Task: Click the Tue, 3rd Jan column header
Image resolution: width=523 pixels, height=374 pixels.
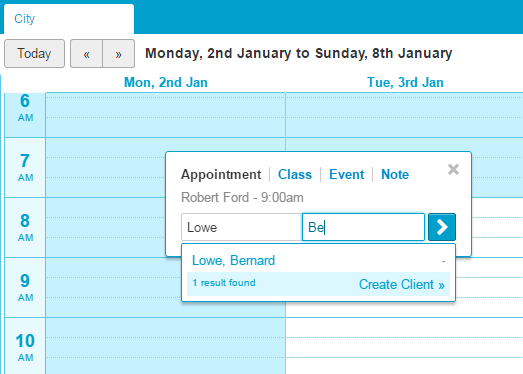Action: pos(405,82)
